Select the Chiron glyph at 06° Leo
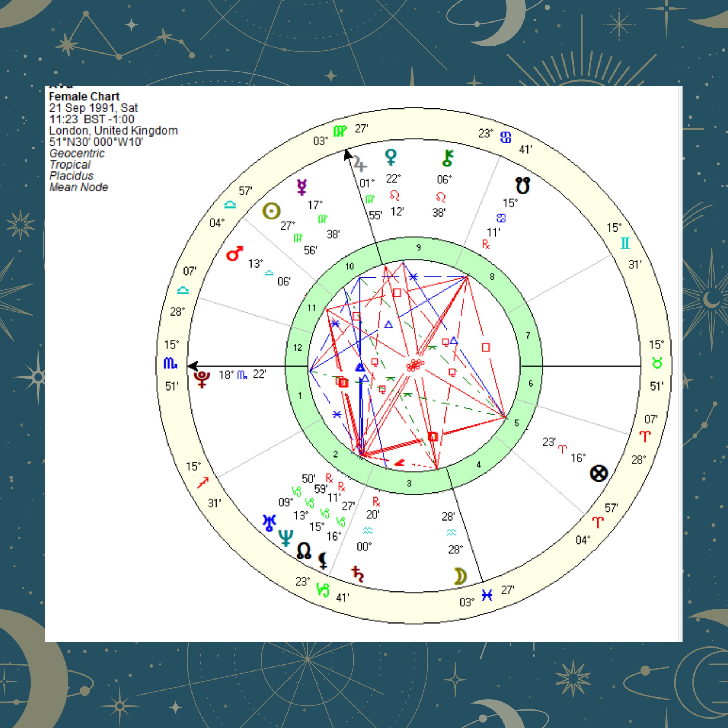This screenshot has height=728, width=728. click(447, 157)
